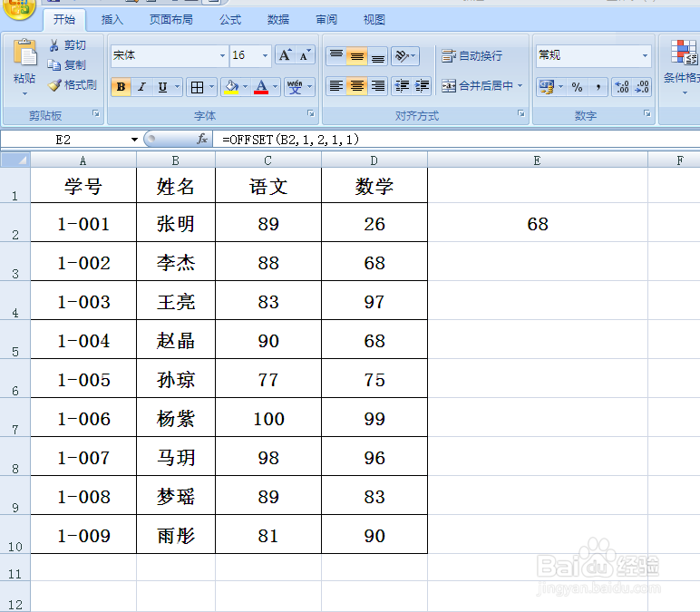Click the insert function fx icon
The width and height of the screenshot is (700, 612).
point(202,140)
